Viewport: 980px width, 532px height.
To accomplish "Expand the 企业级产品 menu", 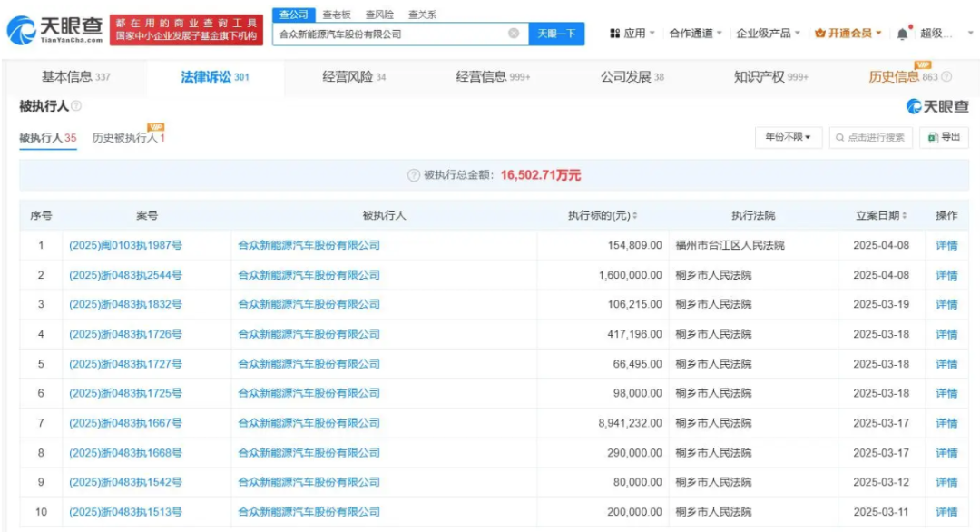I will 768,33.
